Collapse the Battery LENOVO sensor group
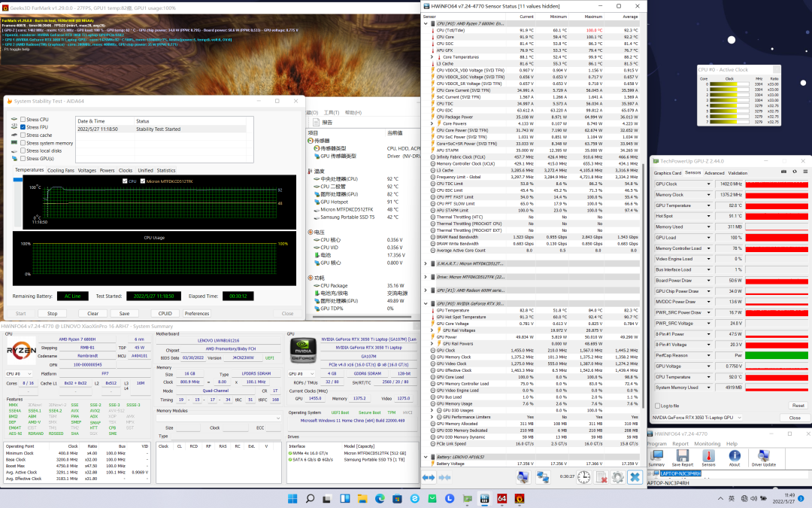The height and width of the screenshot is (508, 812). tap(426, 457)
